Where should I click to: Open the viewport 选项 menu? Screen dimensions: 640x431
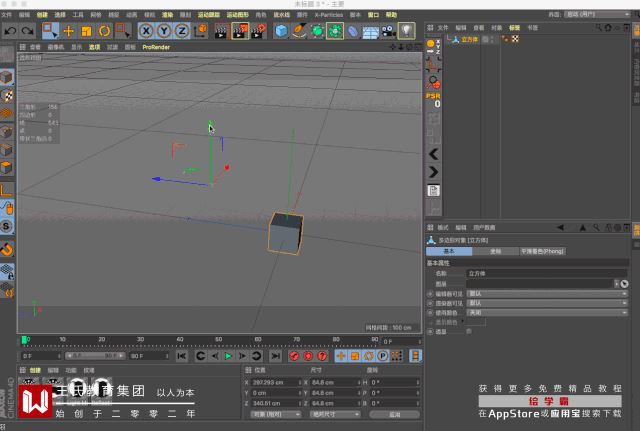tap(95, 47)
